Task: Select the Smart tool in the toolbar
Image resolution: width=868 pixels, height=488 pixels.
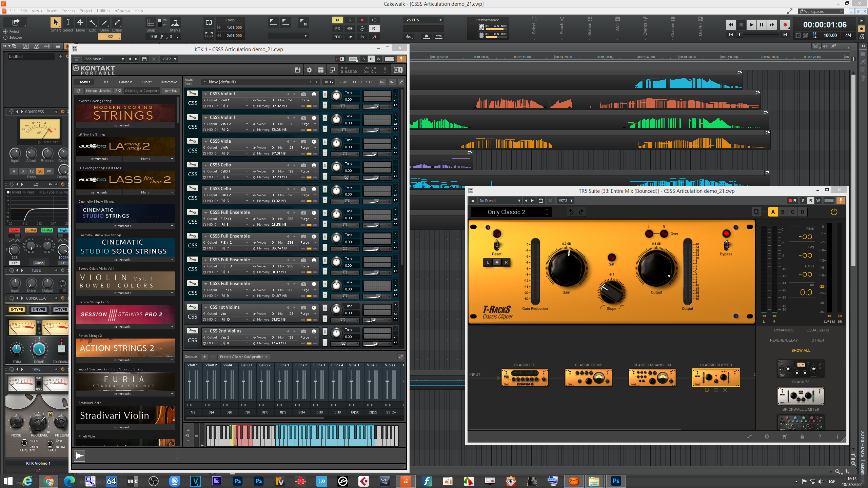Action: coord(56,23)
